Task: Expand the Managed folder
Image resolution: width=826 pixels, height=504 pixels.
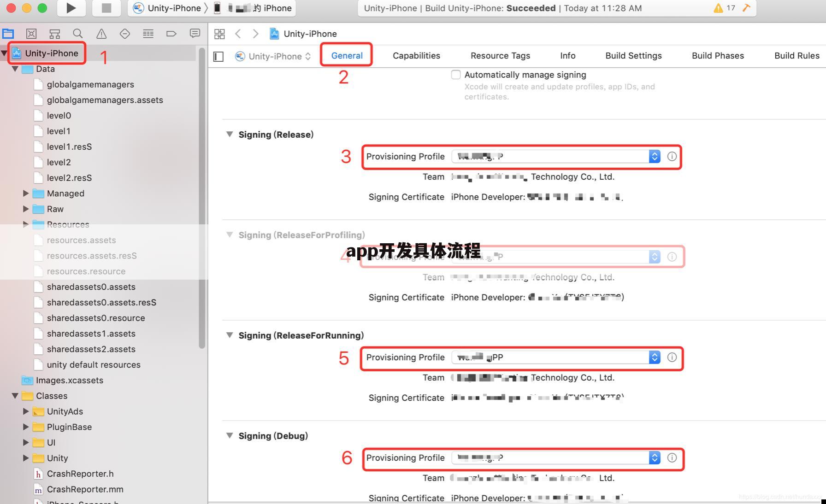Action: coord(26,193)
